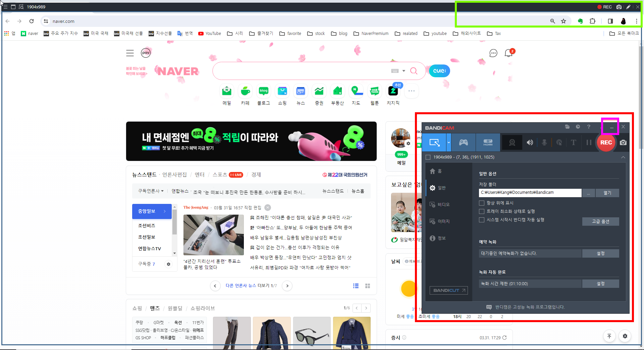
Task: Open Naver talk chat bubble icon
Action: click(493, 53)
